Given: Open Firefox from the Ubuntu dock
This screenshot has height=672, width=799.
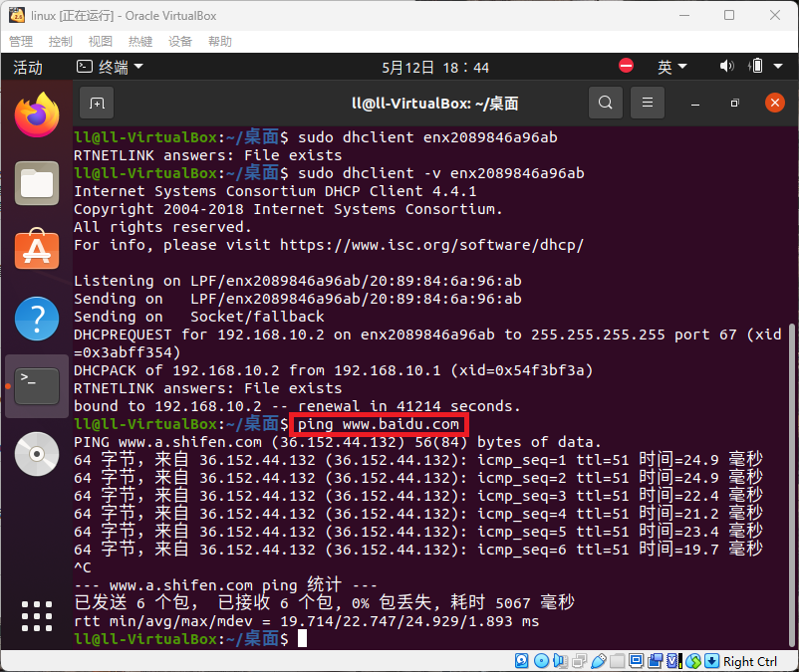Looking at the screenshot, I should pos(37,115).
